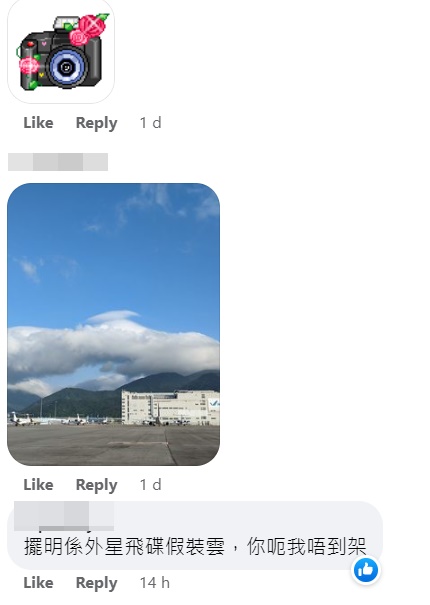Reply to the Cantonese UFO cloud comment

coord(96,583)
